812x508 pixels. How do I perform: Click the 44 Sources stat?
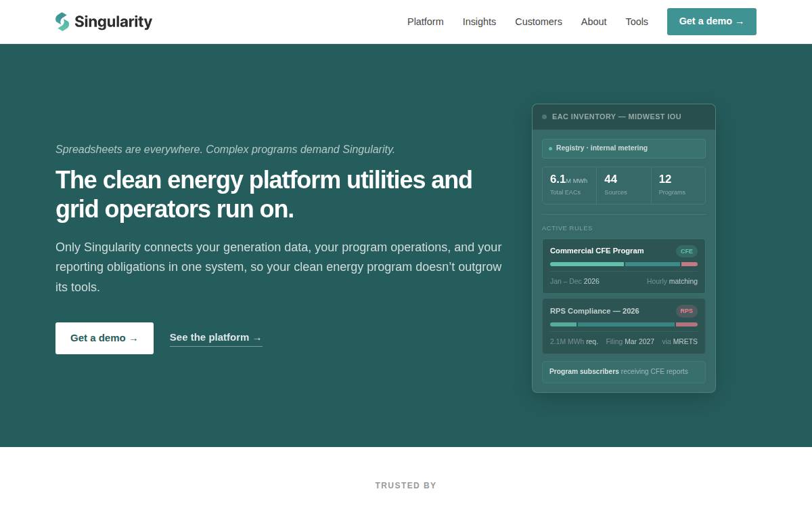pyautogui.click(x=624, y=186)
